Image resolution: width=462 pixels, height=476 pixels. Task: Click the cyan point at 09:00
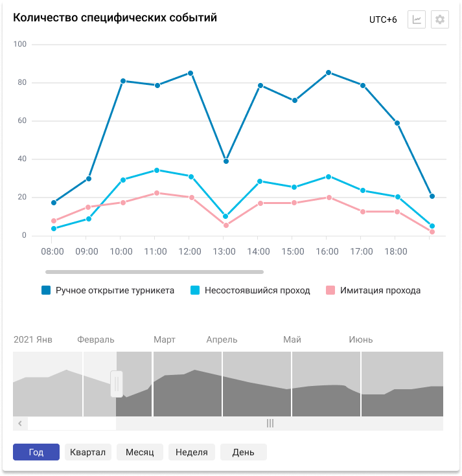click(89, 219)
